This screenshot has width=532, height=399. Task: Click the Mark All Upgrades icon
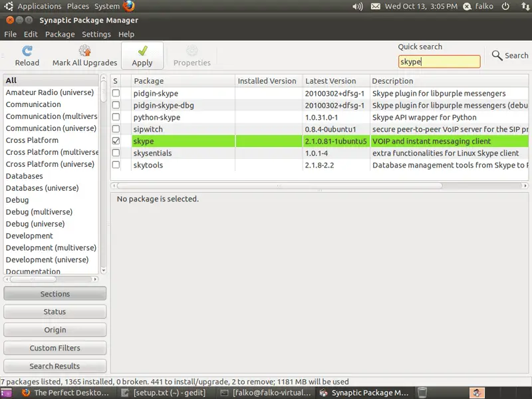click(84, 51)
